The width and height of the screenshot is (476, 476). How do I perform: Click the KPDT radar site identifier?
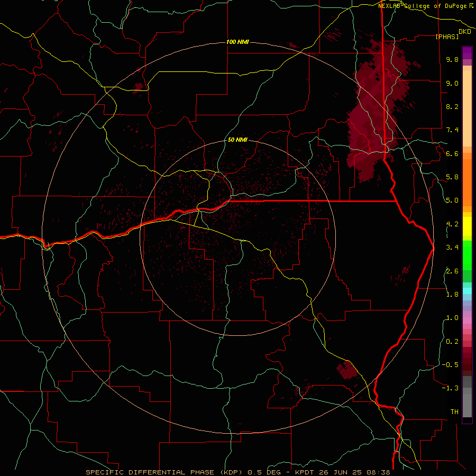pos(306,472)
